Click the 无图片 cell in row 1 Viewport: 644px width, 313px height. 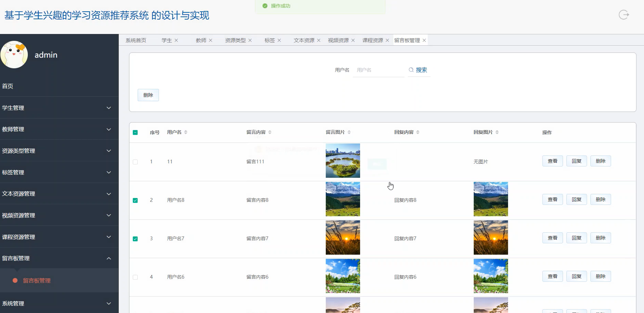[481, 162]
